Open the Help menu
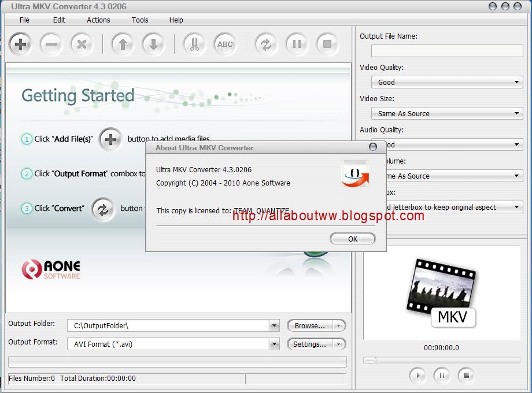532x393 pixels. (176, 20)
